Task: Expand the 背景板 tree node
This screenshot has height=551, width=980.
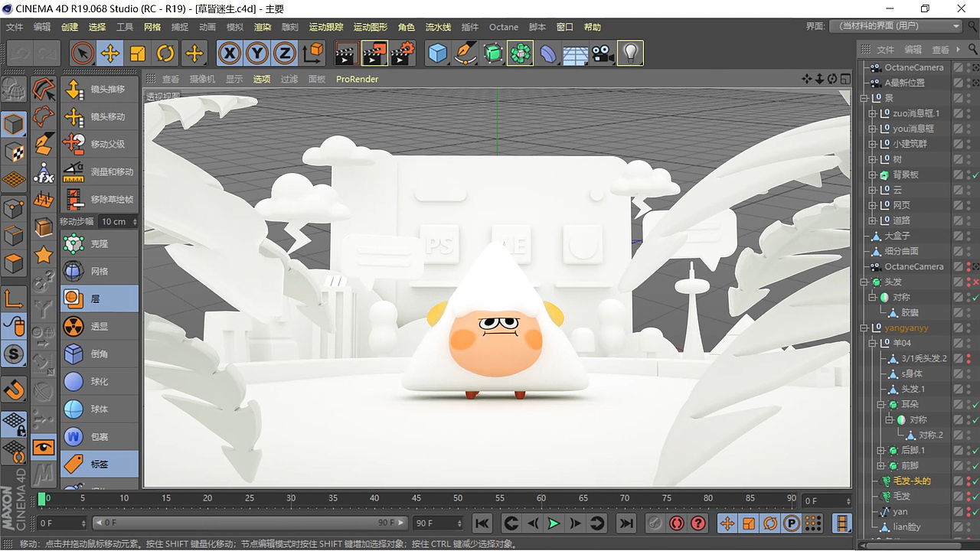Action: (x=872, y=174)
